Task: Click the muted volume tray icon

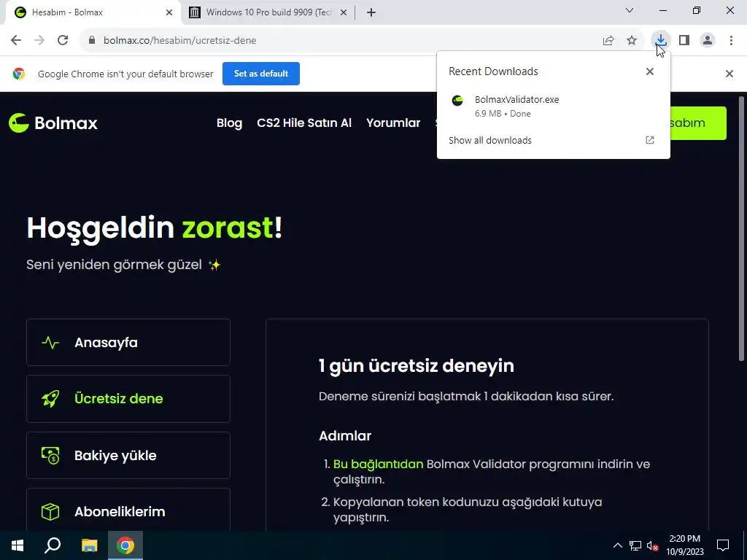Action: tap(652, 545)
